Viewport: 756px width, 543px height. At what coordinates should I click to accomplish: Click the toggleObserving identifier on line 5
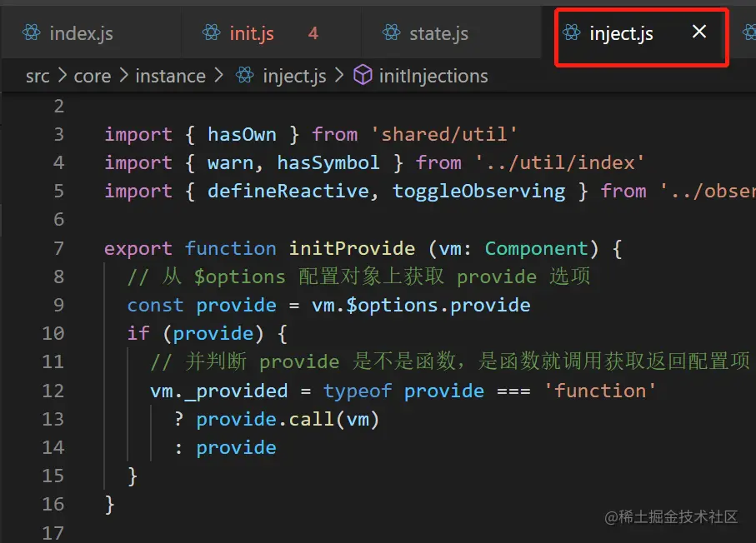(x=478, y=192)
